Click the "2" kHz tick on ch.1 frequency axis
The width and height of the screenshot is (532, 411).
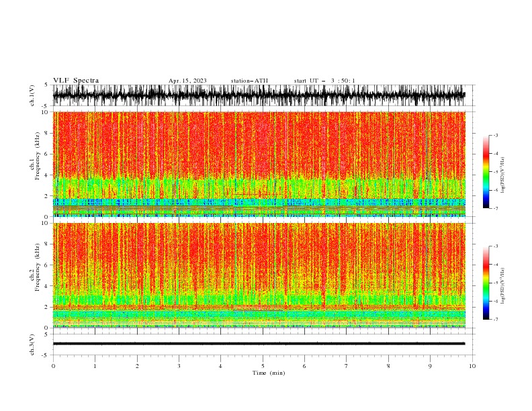46,196
